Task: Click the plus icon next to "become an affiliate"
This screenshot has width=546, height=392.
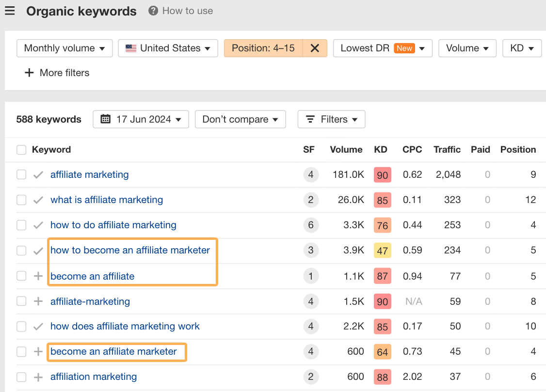Action: click(38, 276)
